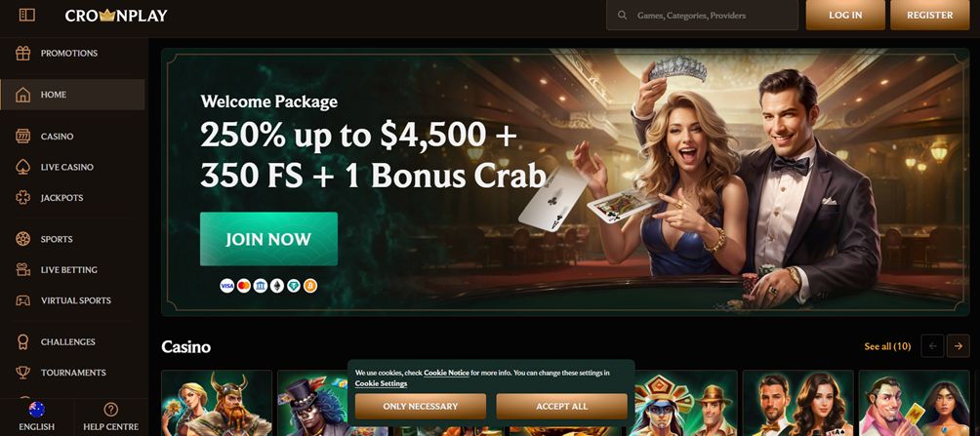Open Promotions gift icon
980x436 pixels.
[23, 53]
